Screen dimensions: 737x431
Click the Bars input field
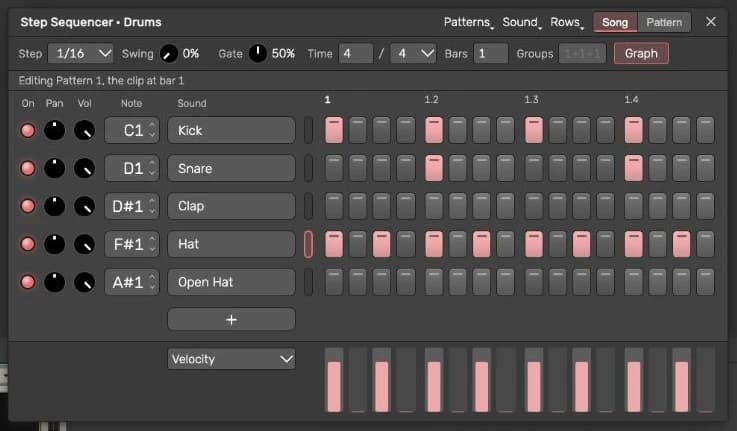(491, 54)
